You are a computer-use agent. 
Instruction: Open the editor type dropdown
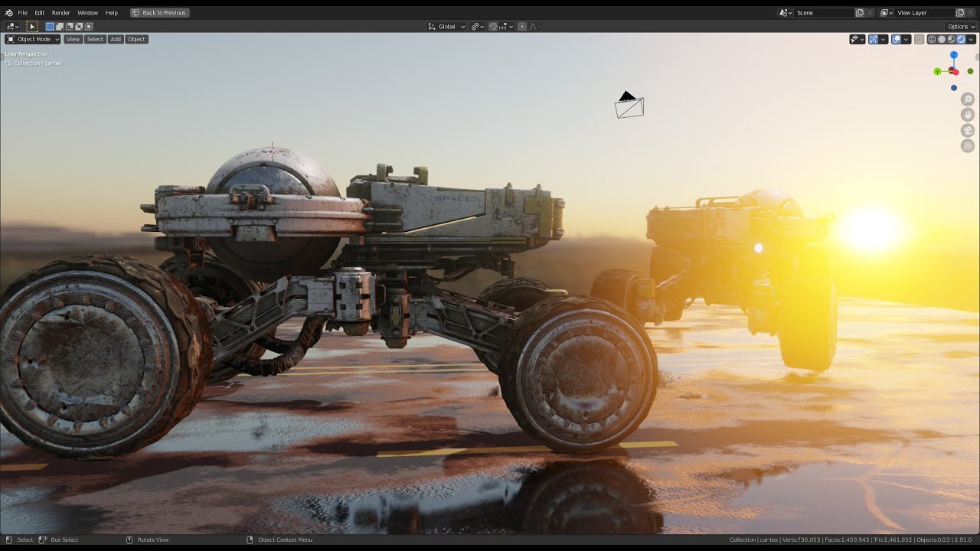(12, 26)
